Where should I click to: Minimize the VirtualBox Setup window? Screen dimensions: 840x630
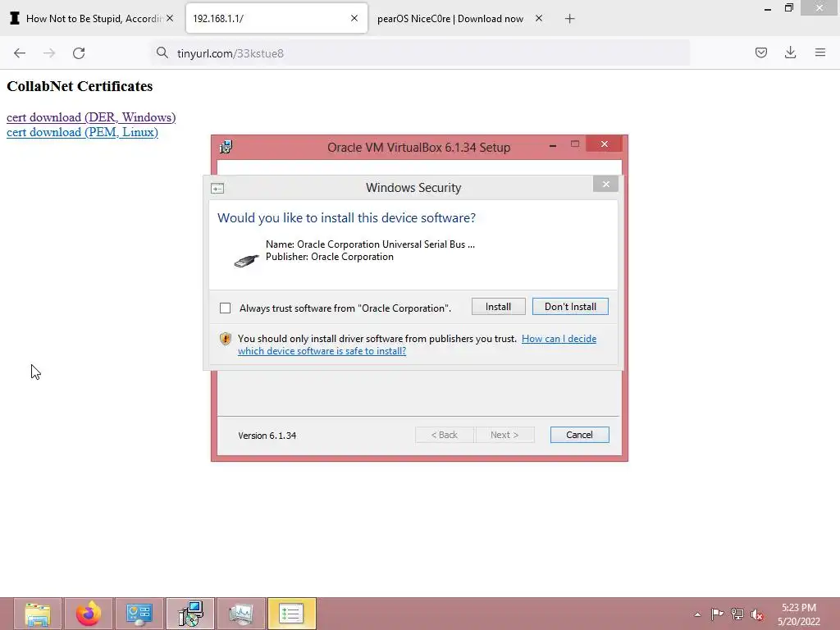tap(553, 145)
